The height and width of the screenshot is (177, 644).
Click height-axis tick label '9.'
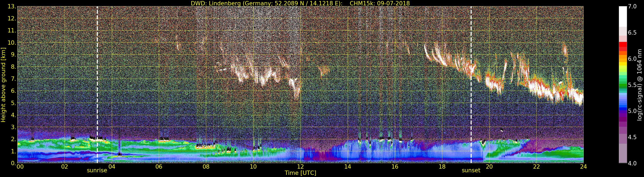click(14, 55)
